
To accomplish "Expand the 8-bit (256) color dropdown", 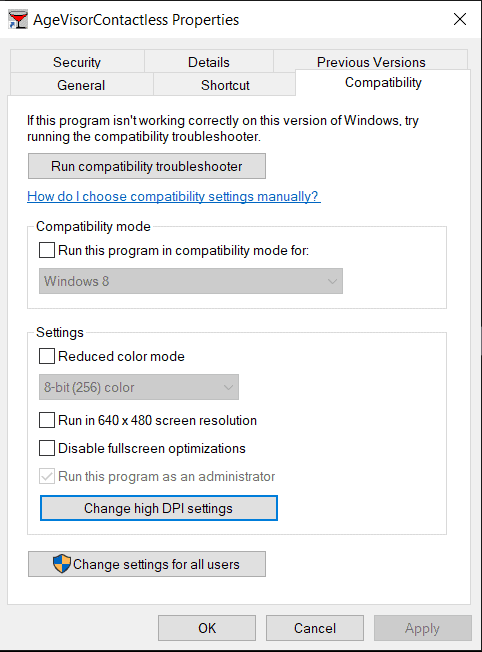I will [139, 387].
